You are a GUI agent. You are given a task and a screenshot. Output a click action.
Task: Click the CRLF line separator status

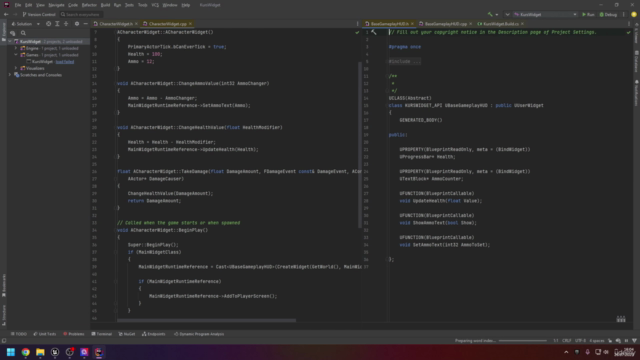pos(567,340)
